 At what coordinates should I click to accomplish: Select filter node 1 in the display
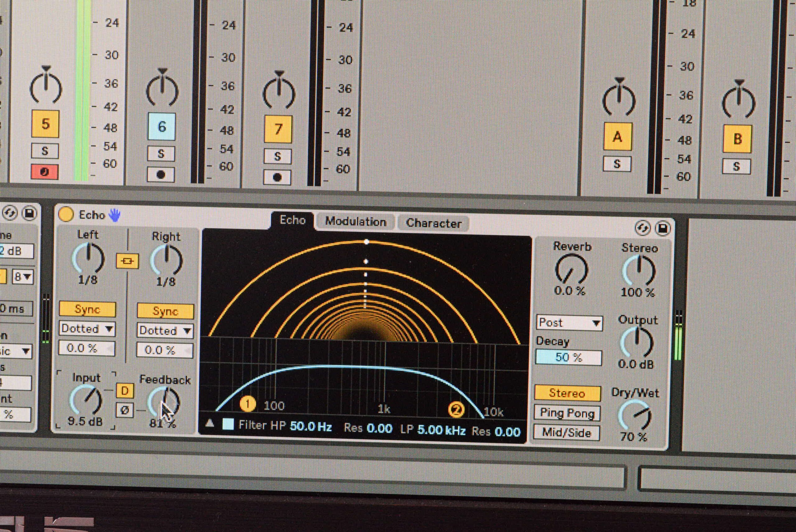point(248,404)
